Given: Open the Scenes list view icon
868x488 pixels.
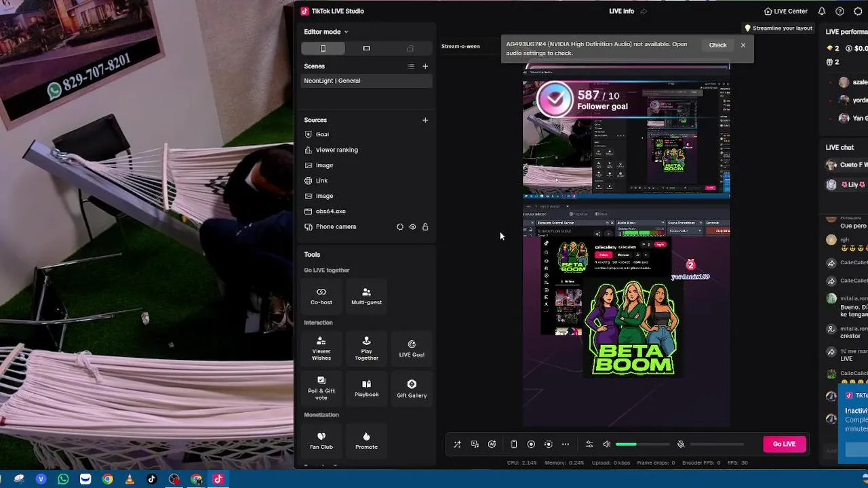Looking at the screenshot, I should (x=410, y=66).
